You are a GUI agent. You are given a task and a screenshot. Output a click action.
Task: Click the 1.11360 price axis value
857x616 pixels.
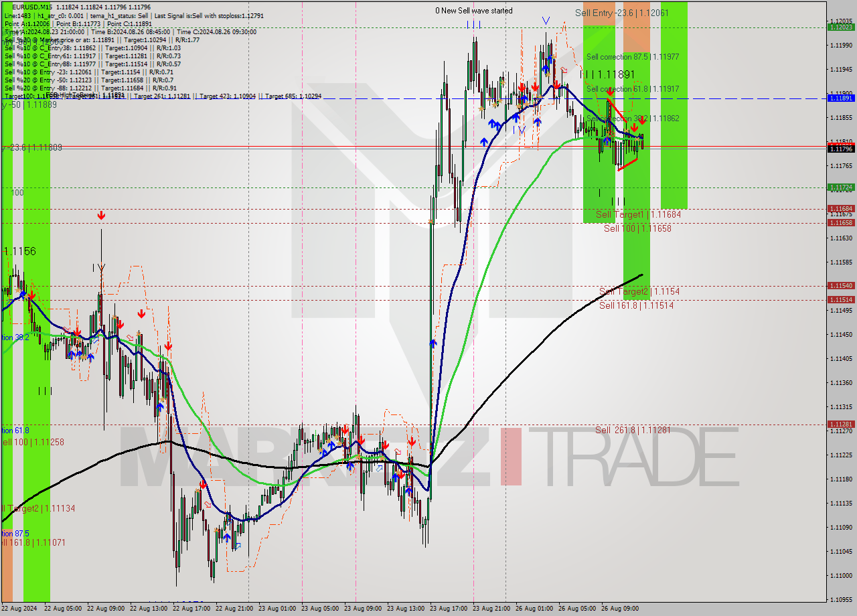(x=841, y=383)
